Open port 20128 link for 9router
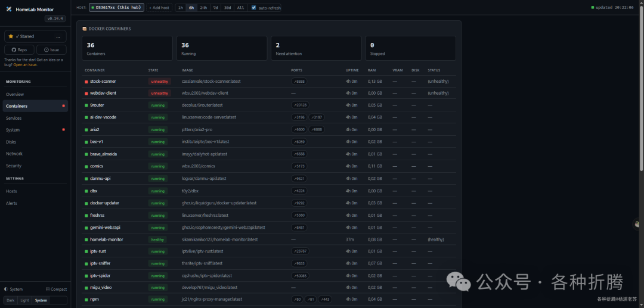The height and width of the screenshot is (308, 644). pyautogui.click(x=300, y=105)
